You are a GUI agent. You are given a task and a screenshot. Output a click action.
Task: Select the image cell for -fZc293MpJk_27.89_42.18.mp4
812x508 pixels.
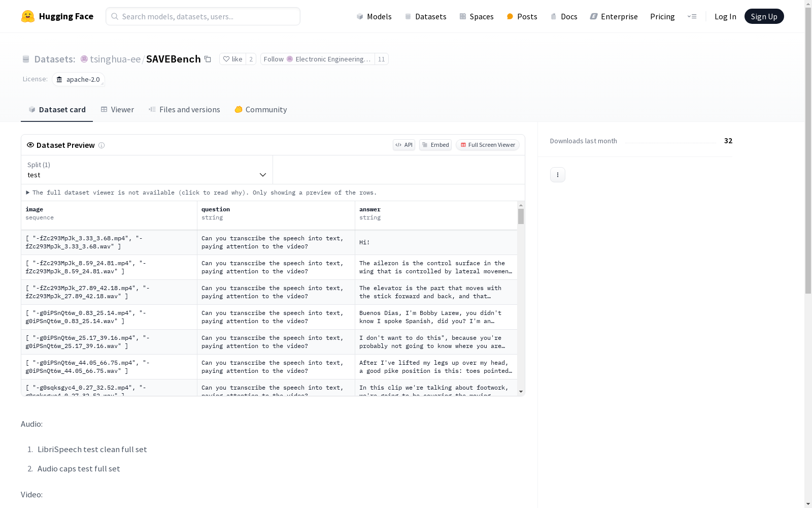109,293
